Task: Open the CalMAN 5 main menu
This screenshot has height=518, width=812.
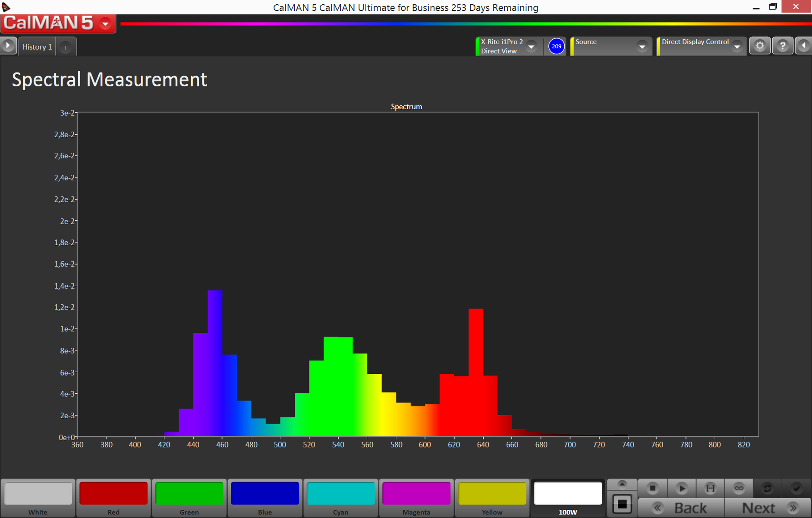Action: (105, 24)
